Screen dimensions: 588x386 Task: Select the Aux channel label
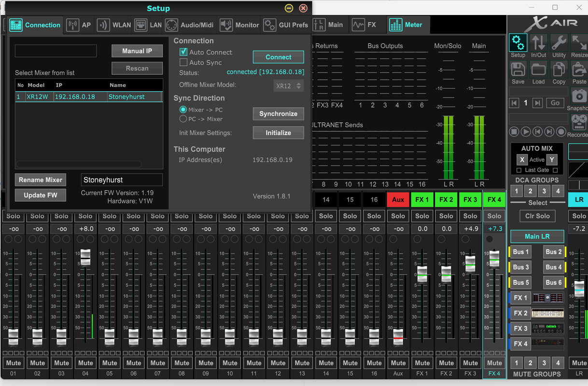pyautogui.click(x=398, y=200)
